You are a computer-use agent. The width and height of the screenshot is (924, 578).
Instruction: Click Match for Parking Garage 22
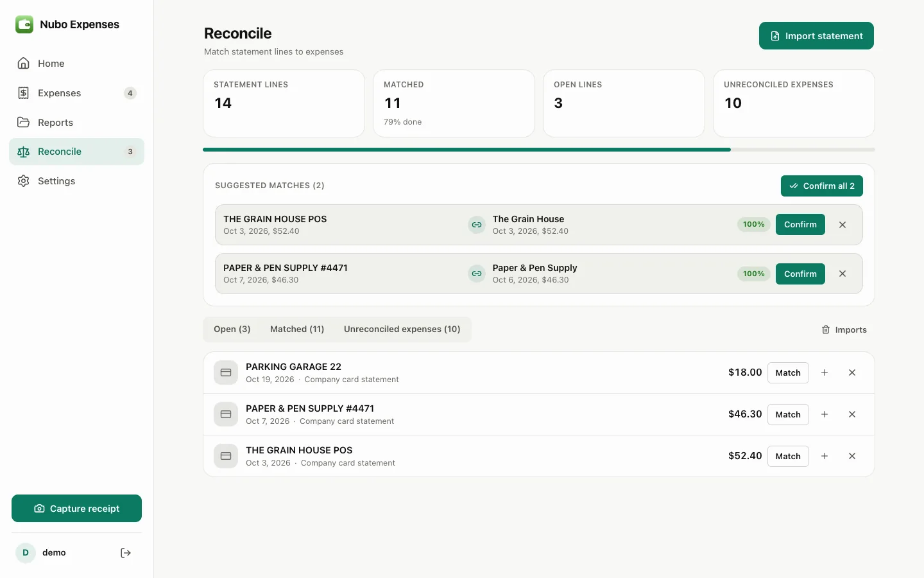[x=788, y=372]
